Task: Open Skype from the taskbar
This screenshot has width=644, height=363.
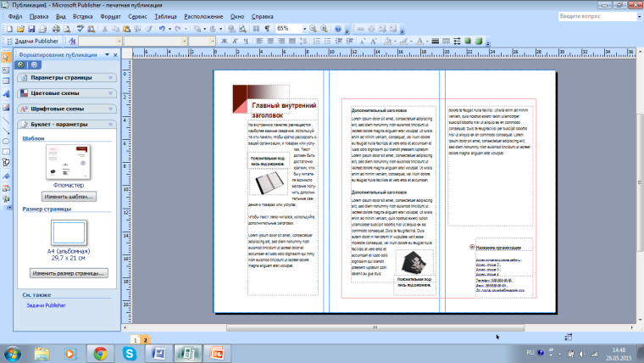Action: click(x=129, y=352)
